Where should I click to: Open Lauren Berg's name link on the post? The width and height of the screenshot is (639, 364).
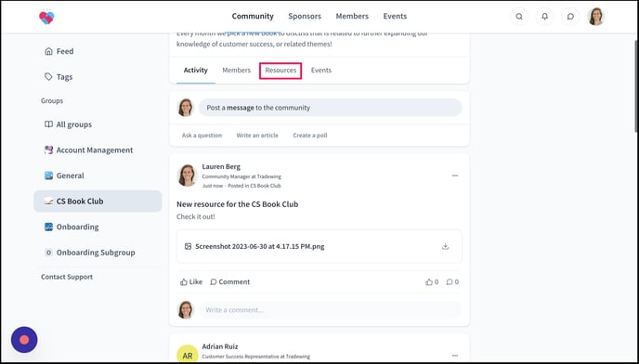coord(221,167)
